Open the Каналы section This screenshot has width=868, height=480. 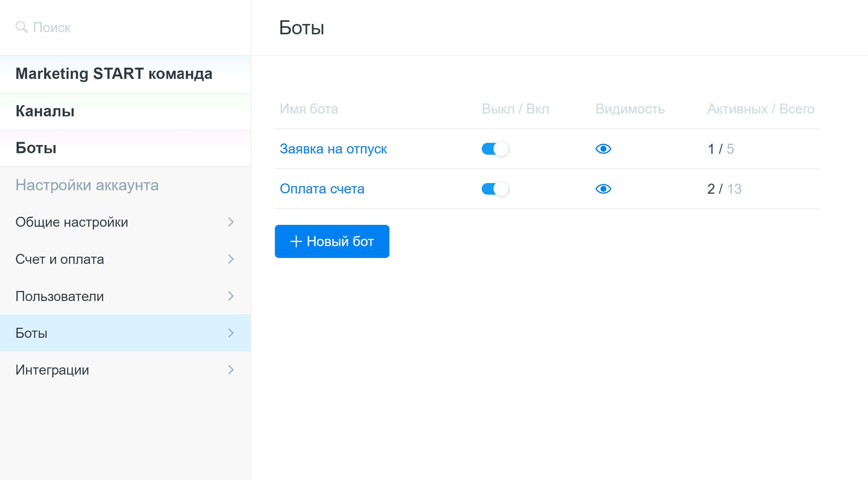(x=45, y=111)
